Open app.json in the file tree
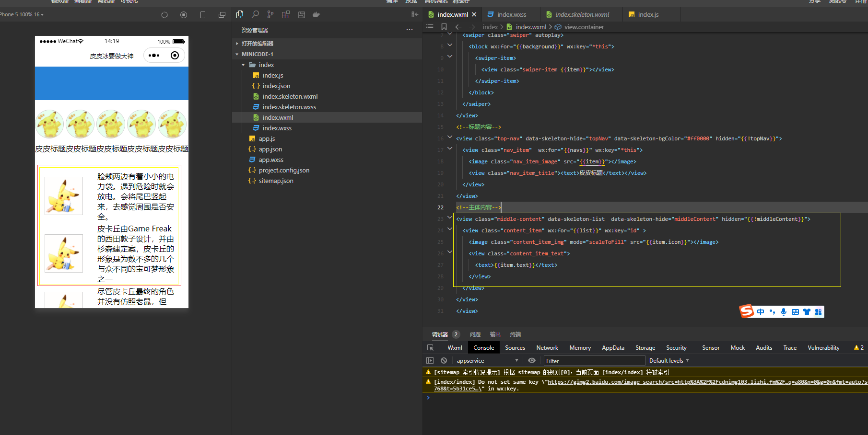This screenshot has width=868, height=435. [x=270, y=149]
